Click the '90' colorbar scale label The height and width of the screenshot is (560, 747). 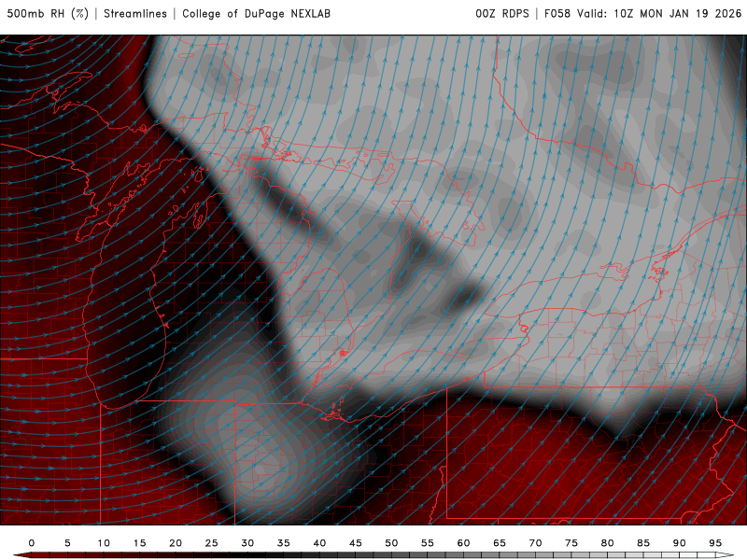[x=680, y=543]
